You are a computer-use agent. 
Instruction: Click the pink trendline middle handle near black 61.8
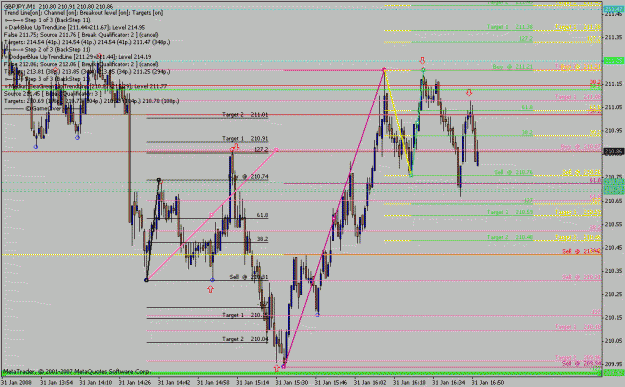tap(211, 215)
